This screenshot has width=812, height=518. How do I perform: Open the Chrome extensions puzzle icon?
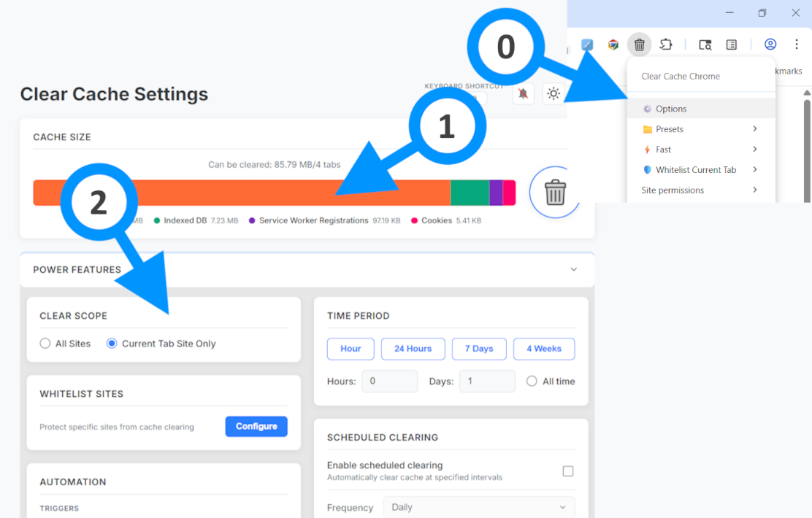pyautogui.click(x=666, y=45)
